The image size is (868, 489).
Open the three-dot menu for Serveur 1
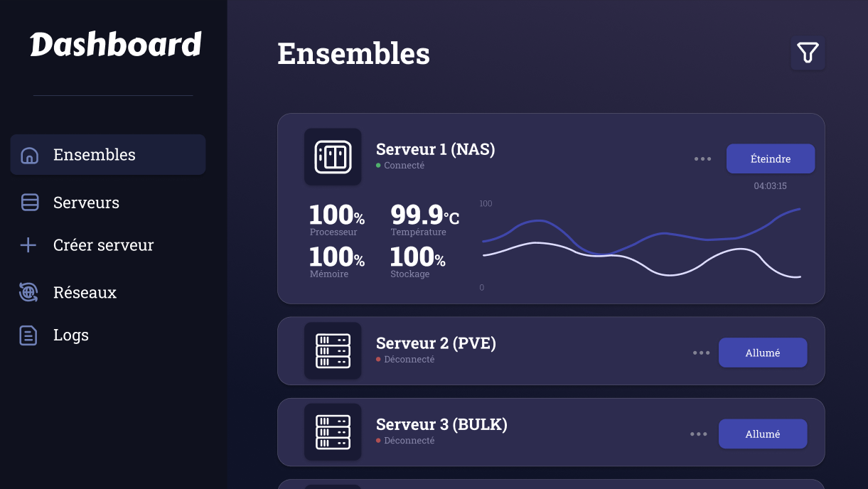pos(702,158)
